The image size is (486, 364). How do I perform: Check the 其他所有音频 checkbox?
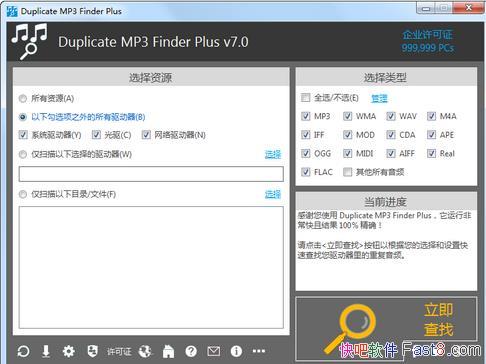tap(347, 172)
